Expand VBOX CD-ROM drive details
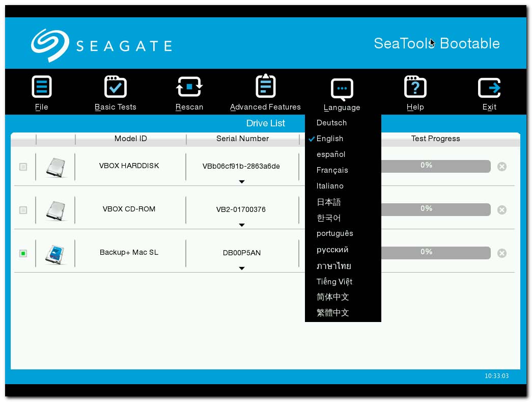The height and width of the screenshot is (402, 532). point(242,225)
